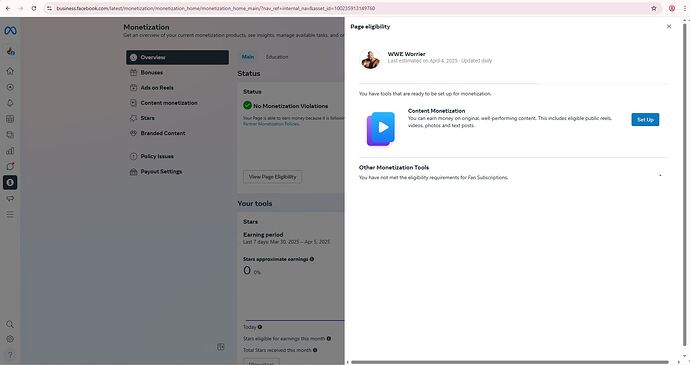Click the 'Page eligibility' panel title
Viewport: 690px width, 365px height.
click(x=370, y=26)
